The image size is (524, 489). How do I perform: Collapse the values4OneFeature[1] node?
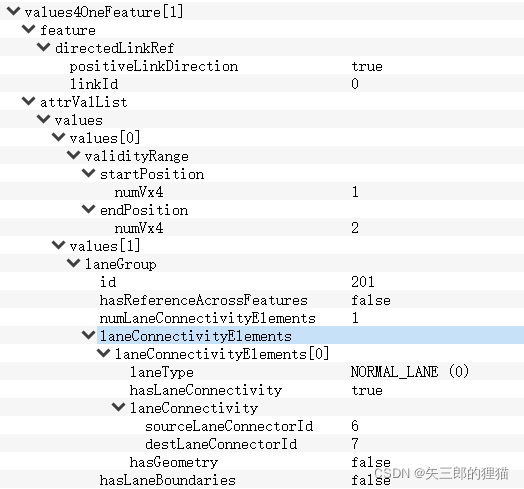[x=13, y=11]
